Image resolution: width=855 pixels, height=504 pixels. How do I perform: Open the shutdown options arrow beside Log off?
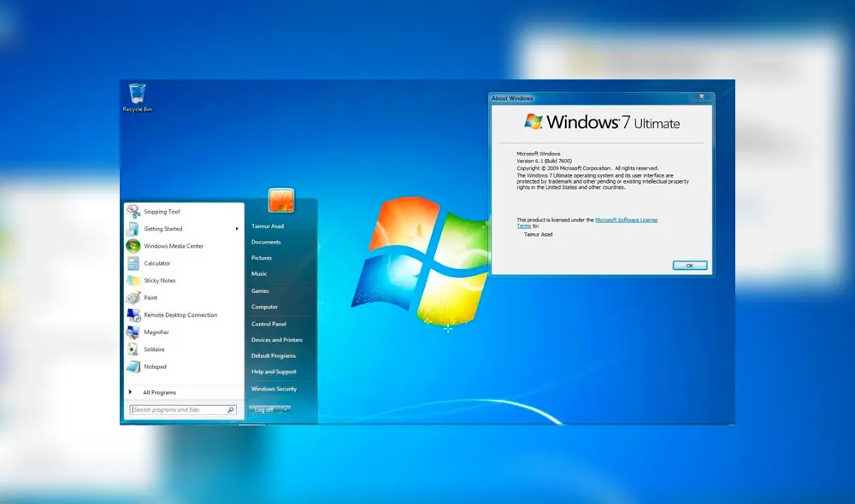286,409
